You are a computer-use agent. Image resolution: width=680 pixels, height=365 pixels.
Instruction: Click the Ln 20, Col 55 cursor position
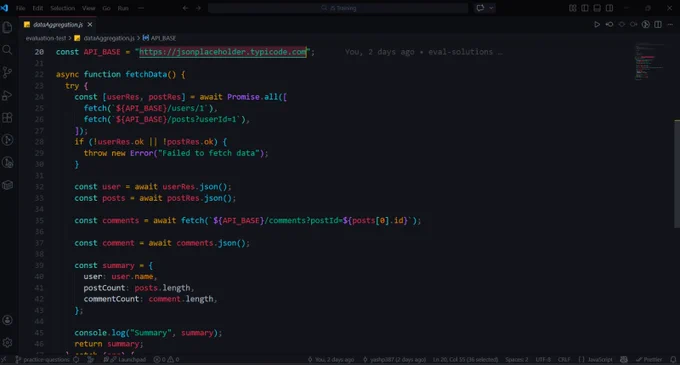pyautogui.click(x=465, y=359)
